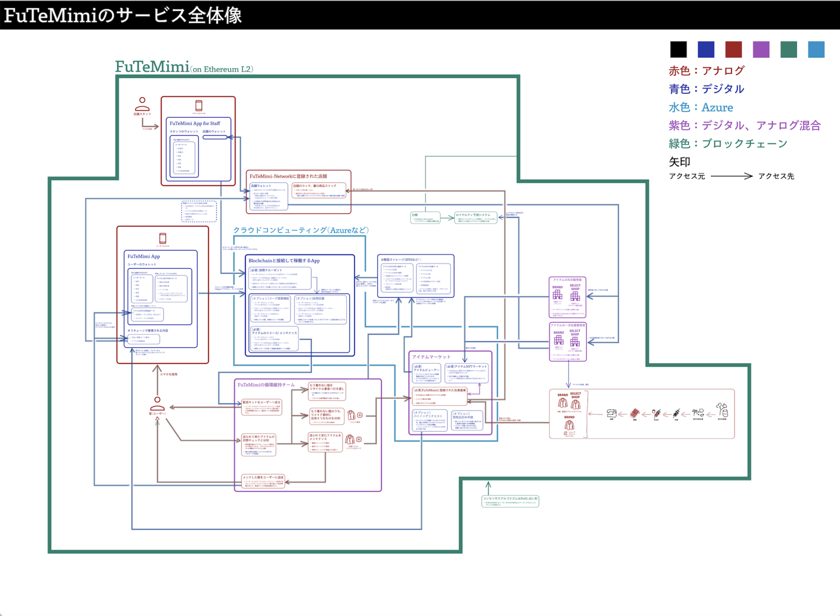Image resolution: width=840 pixels, height=616 pixels.
Task: Click smartphone icon above FuTeMimi App
Action: pyautogui.click(x=163, y=238)
